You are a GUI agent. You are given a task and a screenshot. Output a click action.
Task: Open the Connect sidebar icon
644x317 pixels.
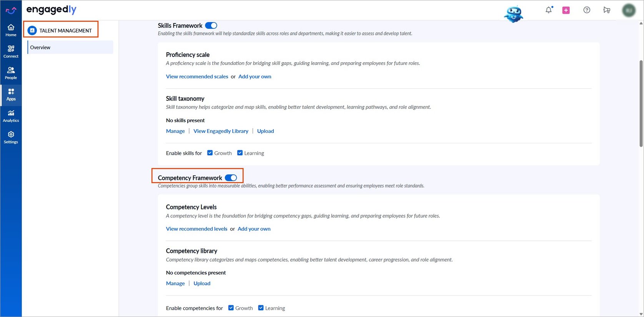tap(11, 52)
